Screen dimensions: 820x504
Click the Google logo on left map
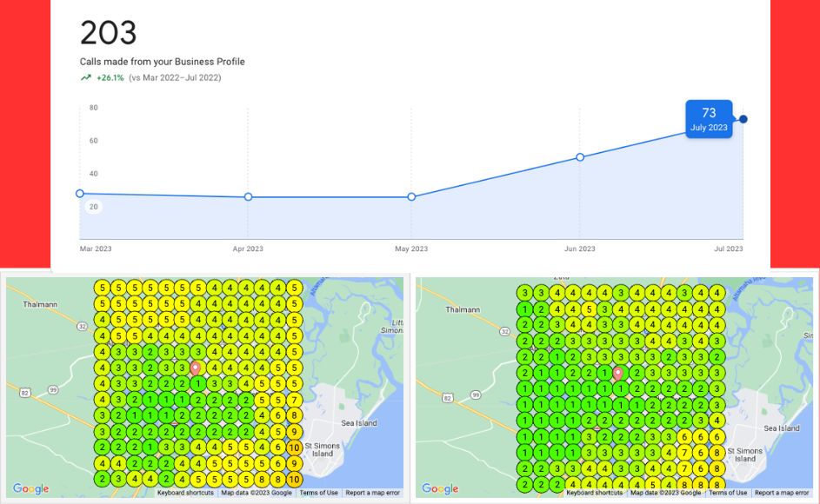click(x=30, y=489)
